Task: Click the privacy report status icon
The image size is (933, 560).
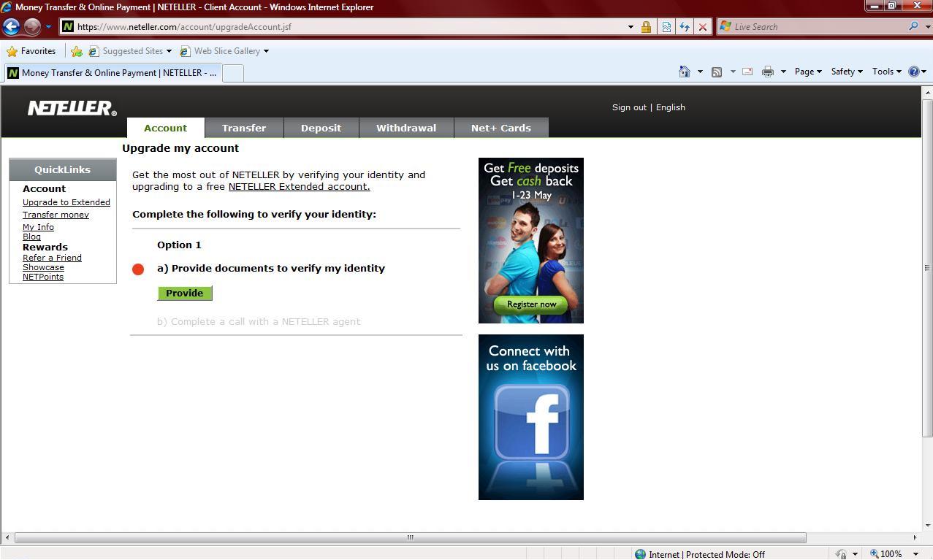Action: point(841,554)
